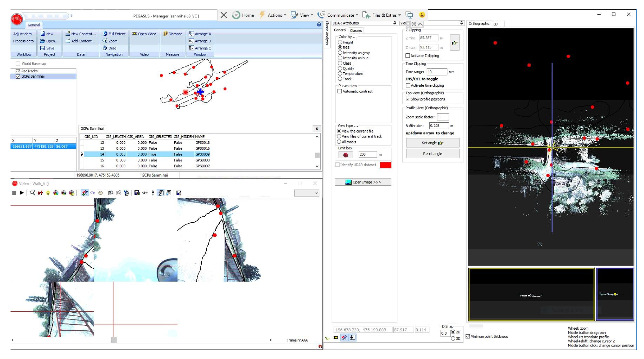Click the yellow smiley feedback icon
644x359 pixels.
click(422, 15)
